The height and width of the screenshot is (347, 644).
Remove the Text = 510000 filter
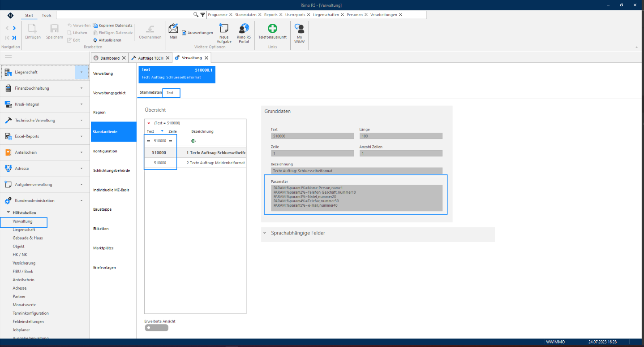(149, 123)
